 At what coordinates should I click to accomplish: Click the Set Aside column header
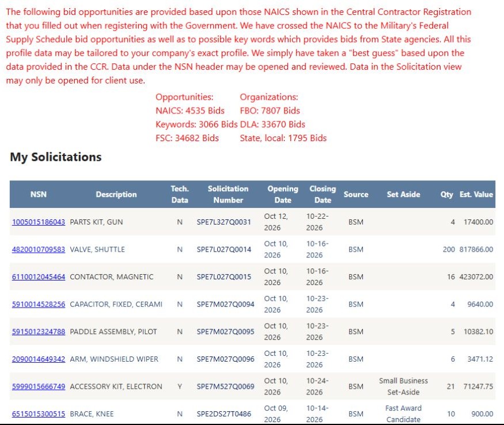point(403,194)
